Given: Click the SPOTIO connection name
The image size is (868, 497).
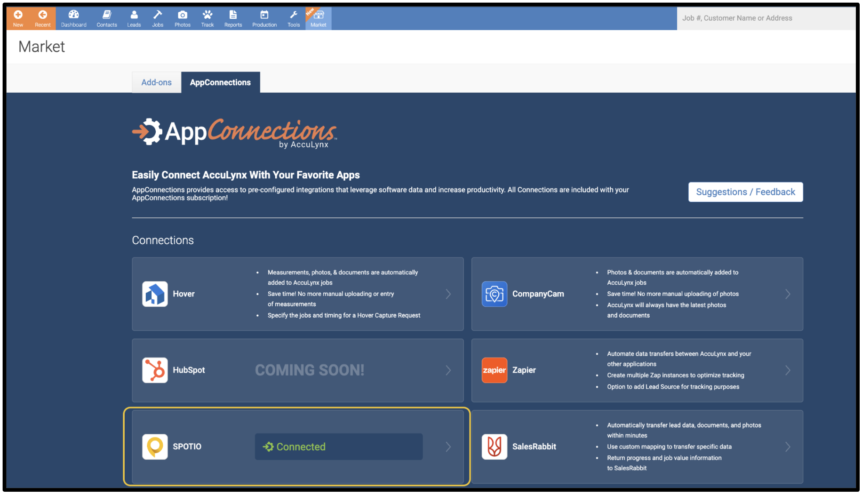Looking at the screenshot, I should click(187, 447).
